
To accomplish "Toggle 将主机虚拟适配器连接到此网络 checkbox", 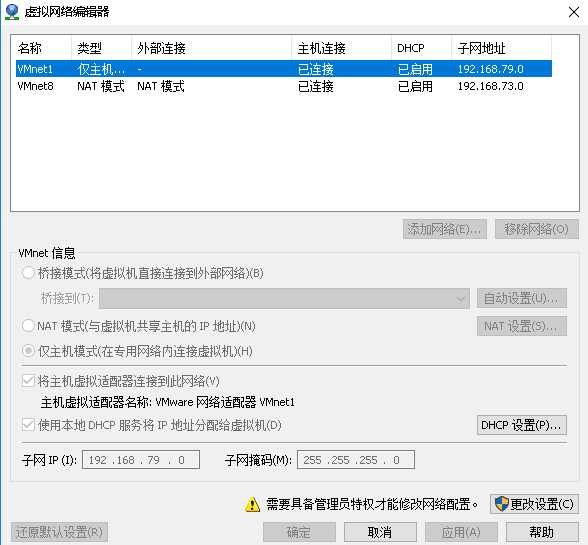I will (x=28, y=381).
